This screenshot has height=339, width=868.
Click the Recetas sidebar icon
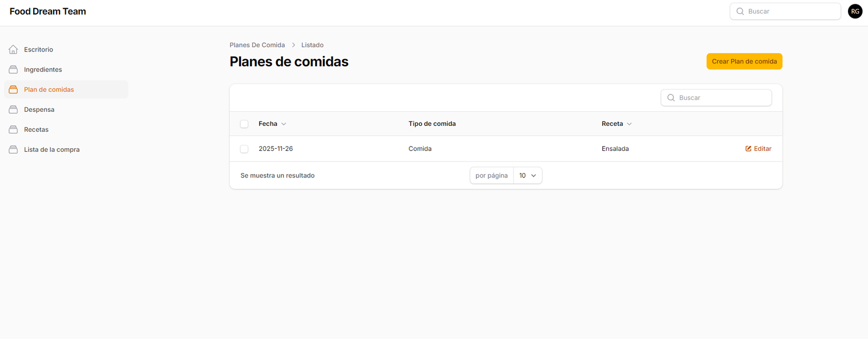point(14,130)
